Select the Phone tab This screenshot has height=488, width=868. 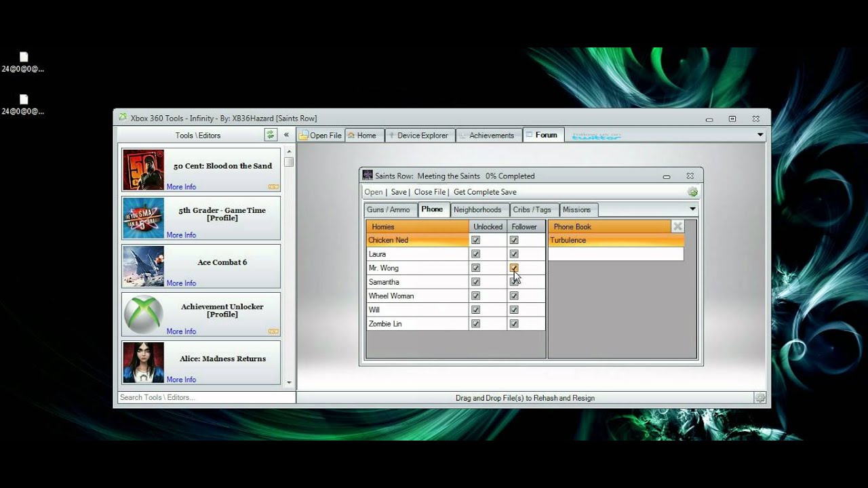[432, 209]
